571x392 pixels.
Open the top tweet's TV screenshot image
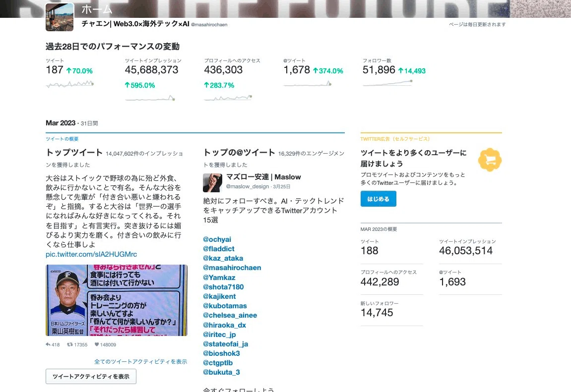coord(117,300)
